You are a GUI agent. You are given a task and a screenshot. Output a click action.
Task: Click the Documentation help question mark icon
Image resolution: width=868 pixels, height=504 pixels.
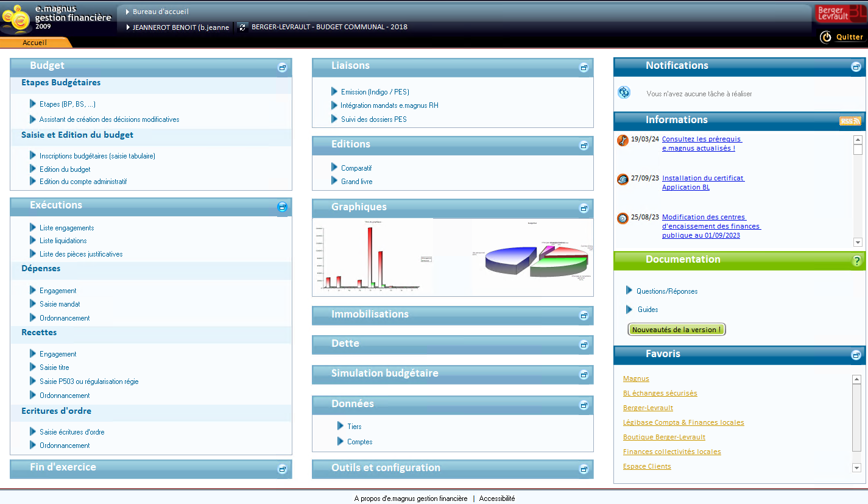pos(856,261)
